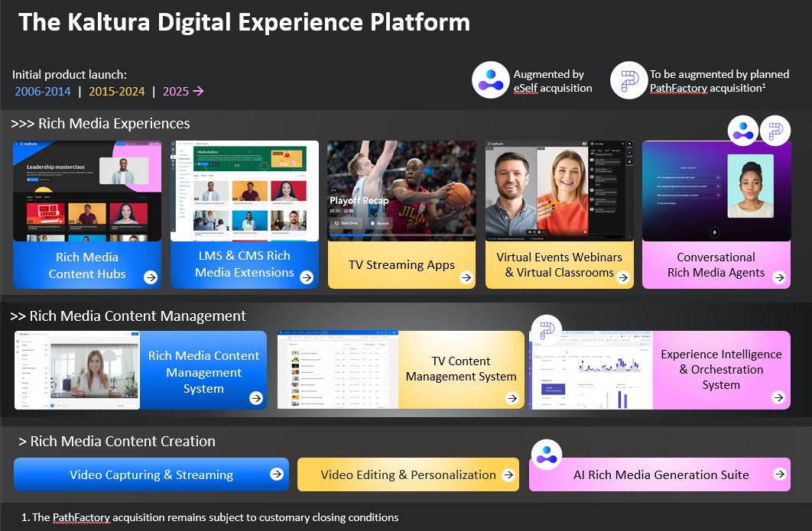Click PathFactory badge above Experience Intelligence card
Viewport: 812px width, 531px height.
coord(547,330)
